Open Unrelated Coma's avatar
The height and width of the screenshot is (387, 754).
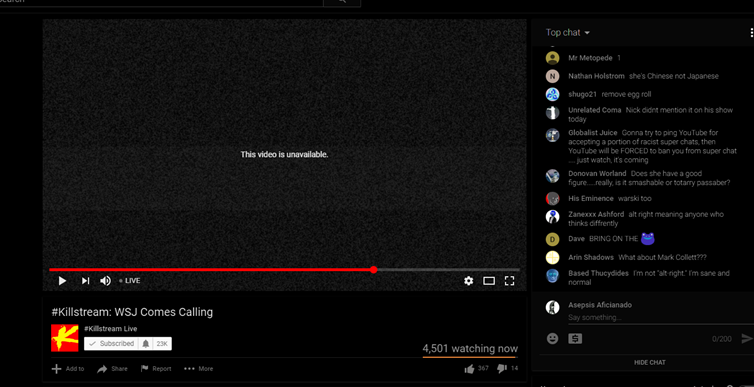click(x=553, y=113)
